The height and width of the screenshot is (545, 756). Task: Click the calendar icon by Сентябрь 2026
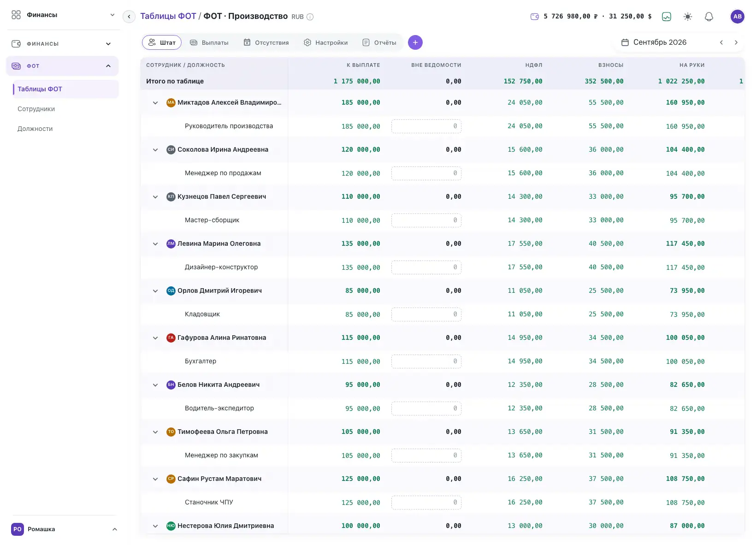tap(625, 42)
